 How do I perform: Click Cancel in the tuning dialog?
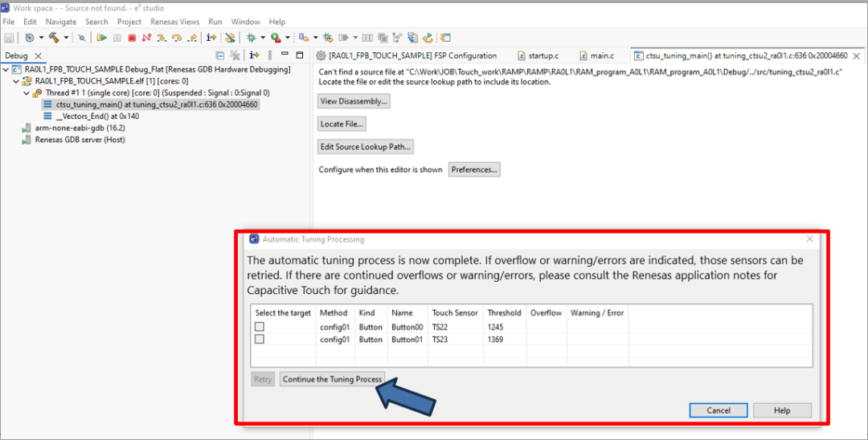point(719,410)
